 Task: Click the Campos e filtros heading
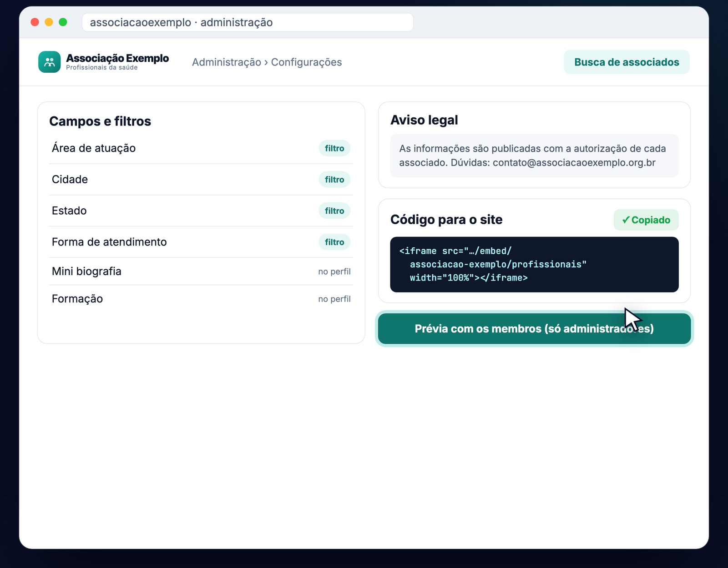pos(100,121)
